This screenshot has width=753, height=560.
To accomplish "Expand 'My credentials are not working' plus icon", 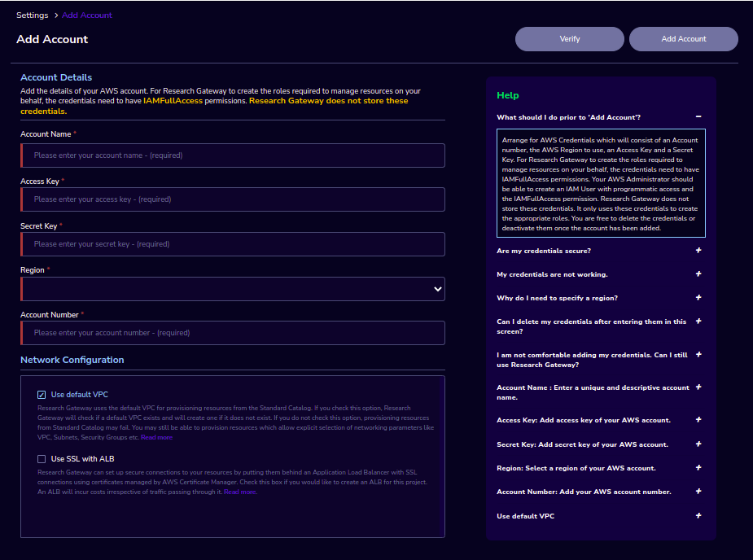I will click(x=698, y=273).
